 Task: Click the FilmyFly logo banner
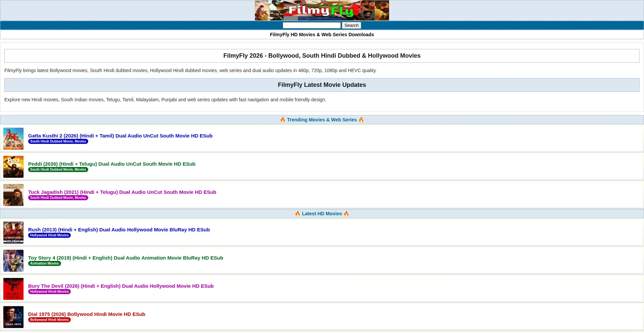point(322,10)
